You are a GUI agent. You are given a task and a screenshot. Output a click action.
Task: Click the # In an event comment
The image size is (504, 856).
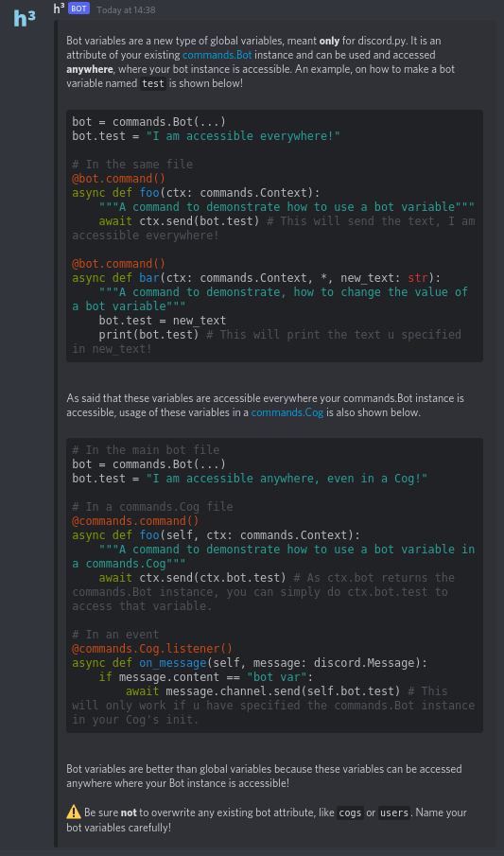(x=115, y=635)
